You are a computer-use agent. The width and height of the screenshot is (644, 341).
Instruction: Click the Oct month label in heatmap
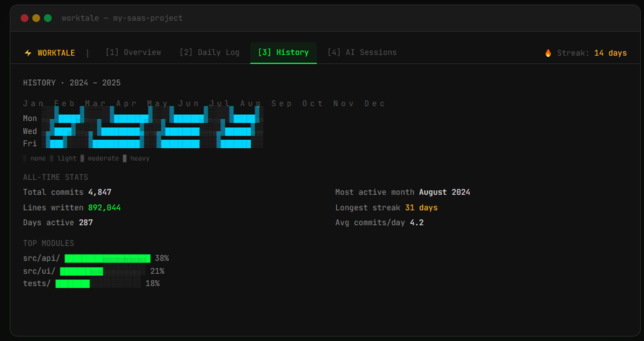click(312, 103)
